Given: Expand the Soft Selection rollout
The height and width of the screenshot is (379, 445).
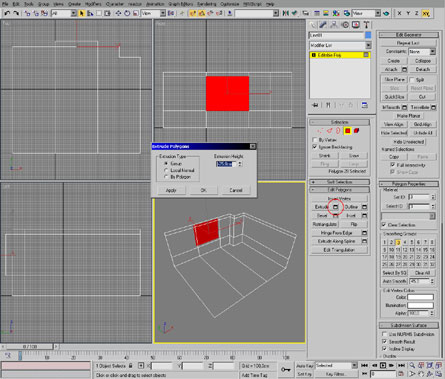Looking at the screenshot, I should click(x=339, y=182).
